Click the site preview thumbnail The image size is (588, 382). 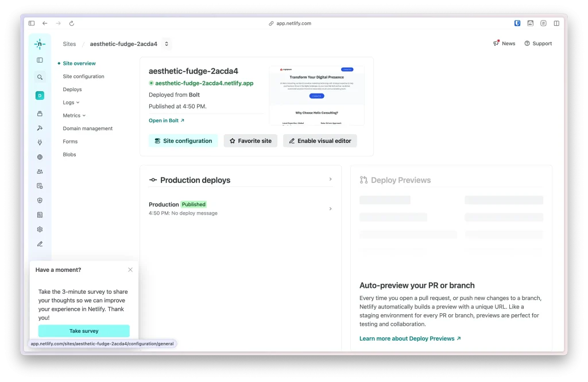click(316, 95)
